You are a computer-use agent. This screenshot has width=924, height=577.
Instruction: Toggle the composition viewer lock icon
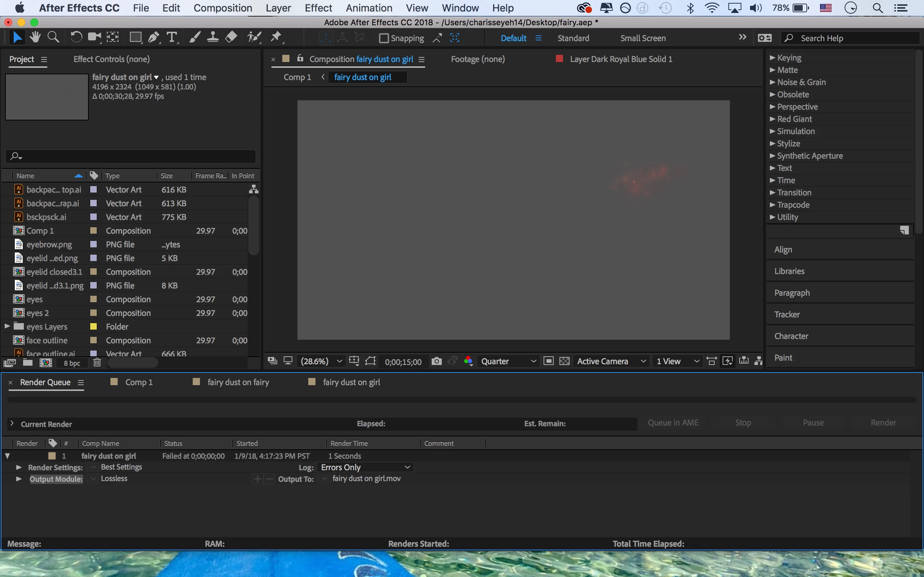point(300,58)
